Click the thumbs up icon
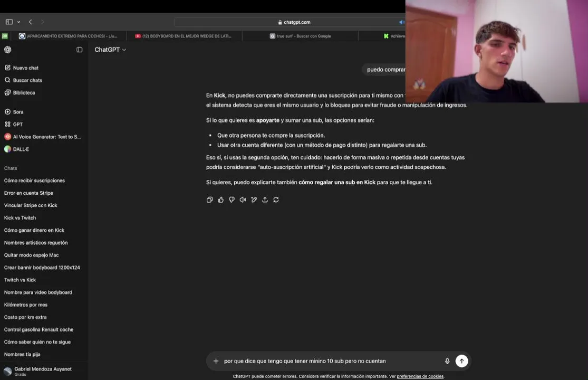Screen dimensions: 588x380 tap(220, 200)
